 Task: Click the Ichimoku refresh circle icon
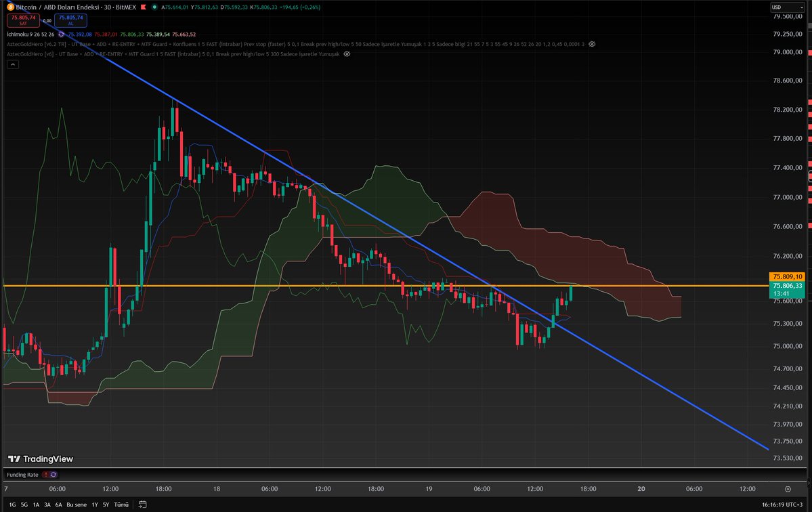pos(61,34)
